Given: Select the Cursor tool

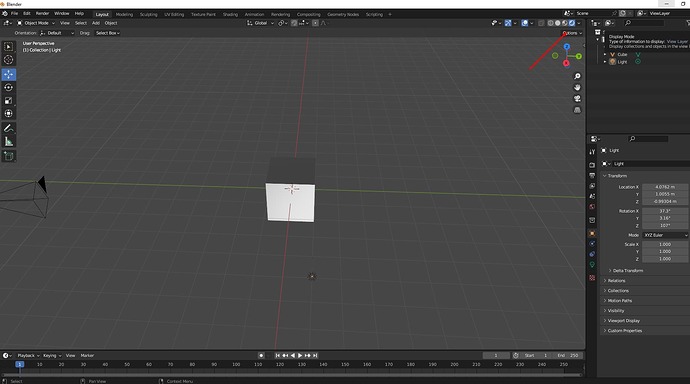Looking at the screenshot, I should point(8,60).
